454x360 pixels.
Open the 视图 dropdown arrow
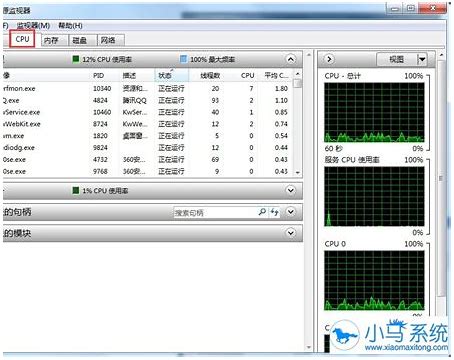422,60
